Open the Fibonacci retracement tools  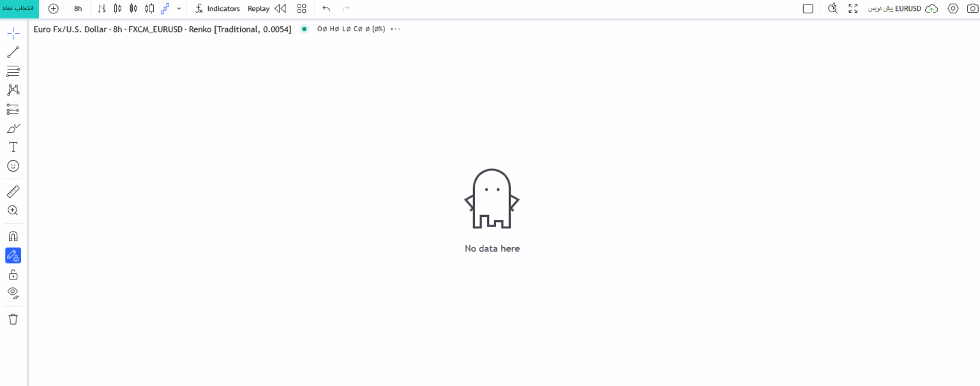tap(13, 71)
